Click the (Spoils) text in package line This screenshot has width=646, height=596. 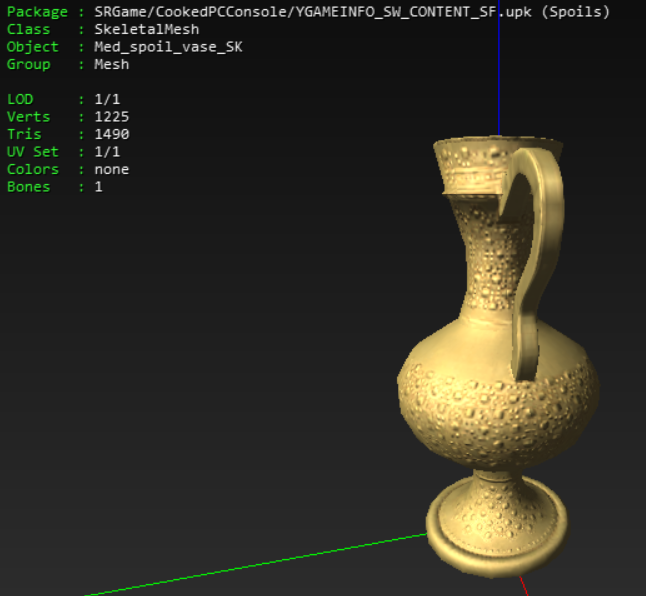[576, 12]
